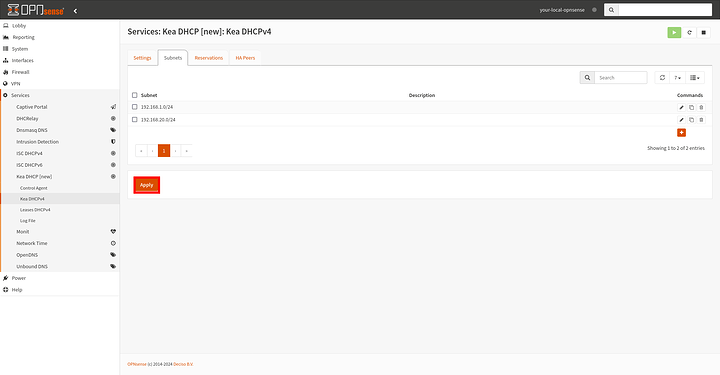The height and width of the screenshot is (375, 720).
Task: Click the ISC DHCPv4 target icon
Action: point(113,153)
